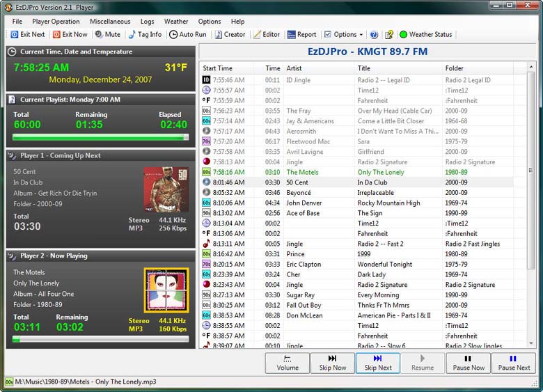
Task: Click the current playlist progress bar
Action: (101, 137)
